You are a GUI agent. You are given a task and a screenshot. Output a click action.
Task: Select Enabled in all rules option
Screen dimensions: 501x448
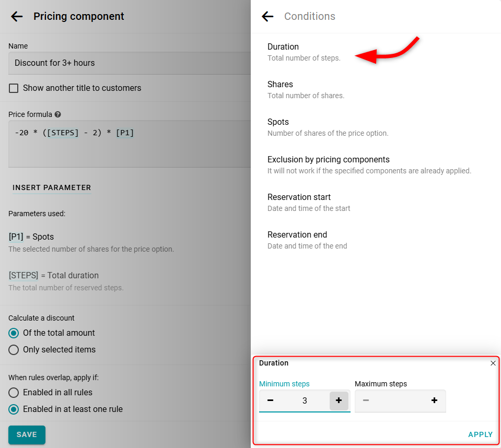point(14,393)
